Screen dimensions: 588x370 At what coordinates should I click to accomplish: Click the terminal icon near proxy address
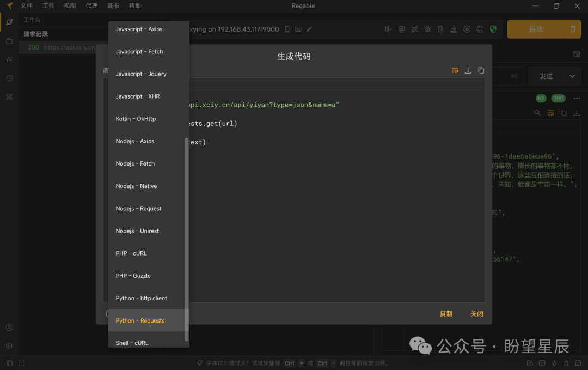point(298,29)
